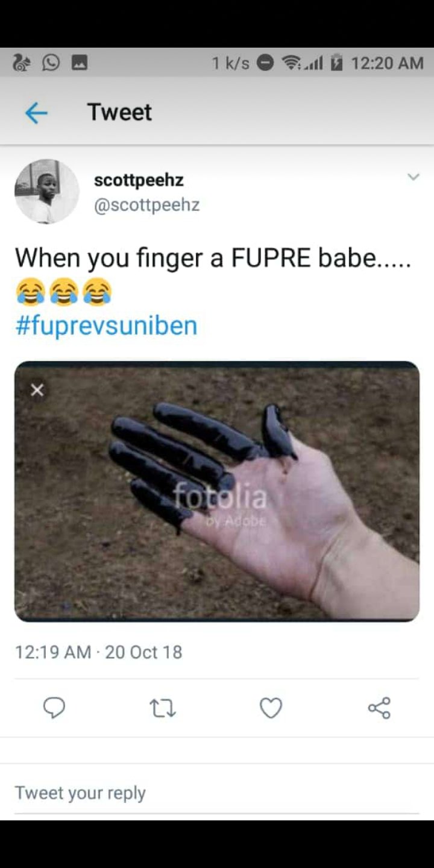The width and height of the screenshot is (434, 868).
Task: Tap the Tweet your reply field
Action: point(217,793)
